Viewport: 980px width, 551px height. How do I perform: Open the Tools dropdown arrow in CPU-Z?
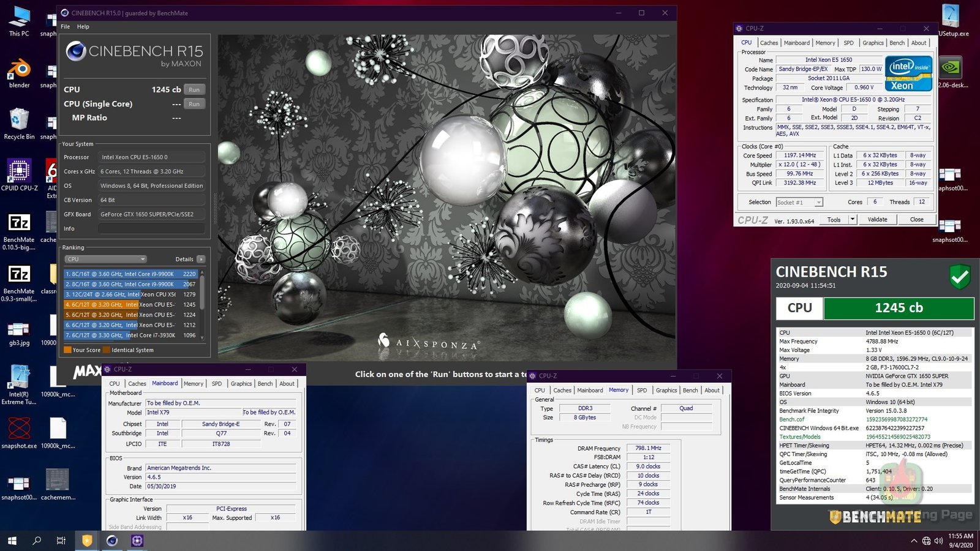click(852, 219)
